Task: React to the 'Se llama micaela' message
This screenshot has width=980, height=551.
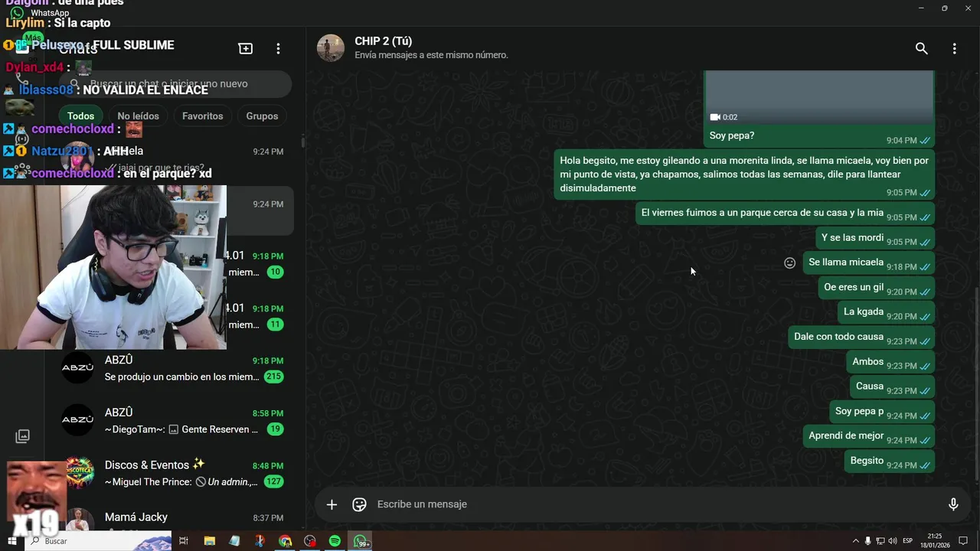Action: point(790,262)
